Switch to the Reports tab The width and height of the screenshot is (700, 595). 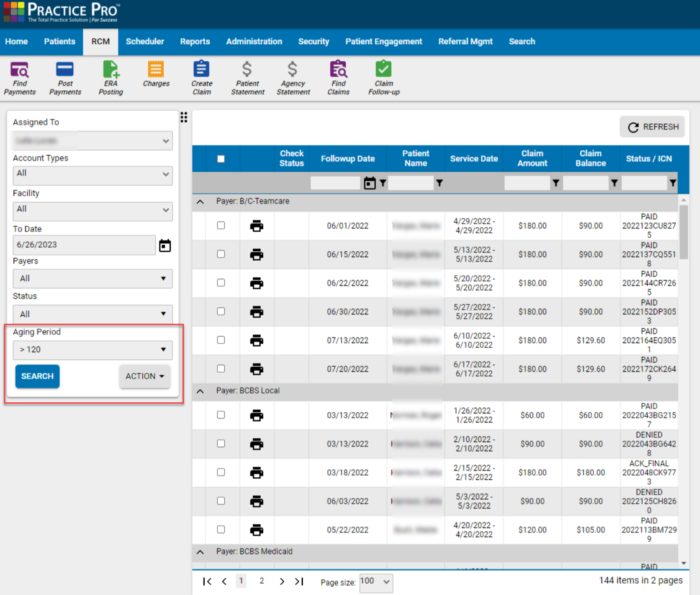pyautogui.click(x=195, y=42)
